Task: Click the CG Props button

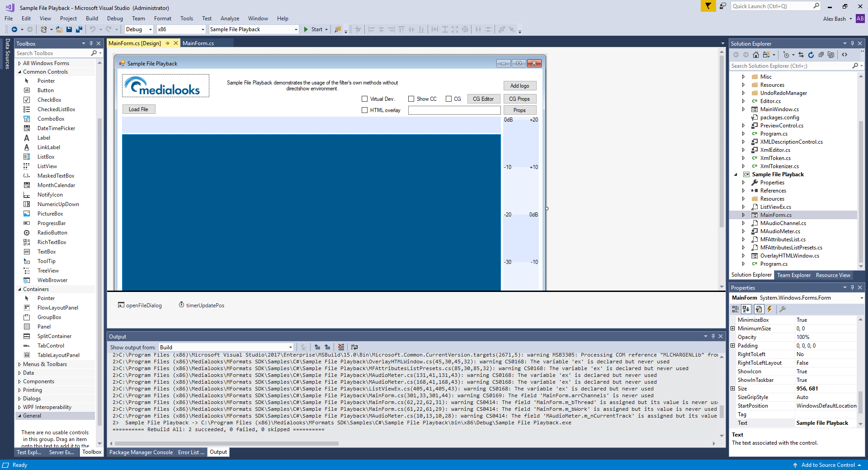Action: [x=519, y=99]
